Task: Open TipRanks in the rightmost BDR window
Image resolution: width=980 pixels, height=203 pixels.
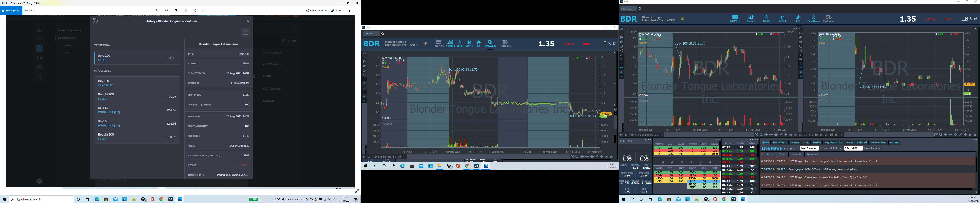Action: (829, 19)
